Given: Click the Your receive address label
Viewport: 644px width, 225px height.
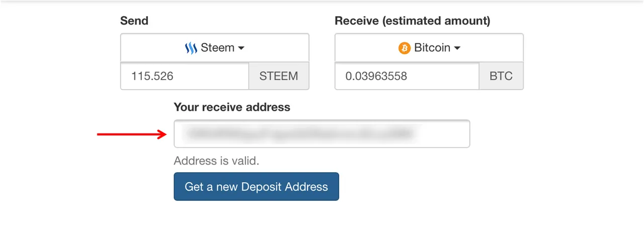Looking at the screenshot, I should pyautogui.click(x=232, y=107).
